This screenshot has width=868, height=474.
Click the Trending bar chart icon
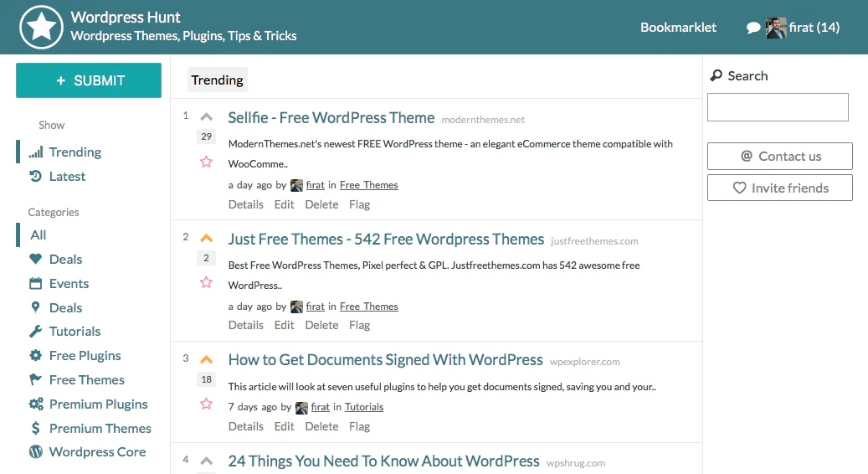(x=35, y=152)
